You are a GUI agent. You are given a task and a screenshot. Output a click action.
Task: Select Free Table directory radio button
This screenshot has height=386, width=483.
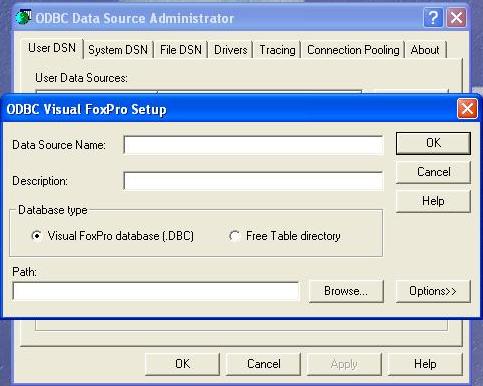(235, 236)
